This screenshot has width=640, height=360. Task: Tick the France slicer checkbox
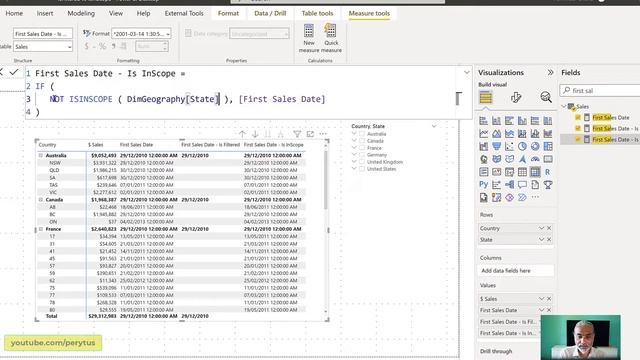pyautogui.click(x=362, y=148)
